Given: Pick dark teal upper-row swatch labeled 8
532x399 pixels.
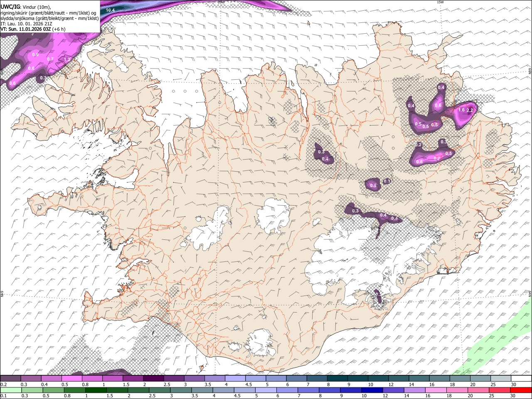Looking at the screenshot, I should [337, 379].
